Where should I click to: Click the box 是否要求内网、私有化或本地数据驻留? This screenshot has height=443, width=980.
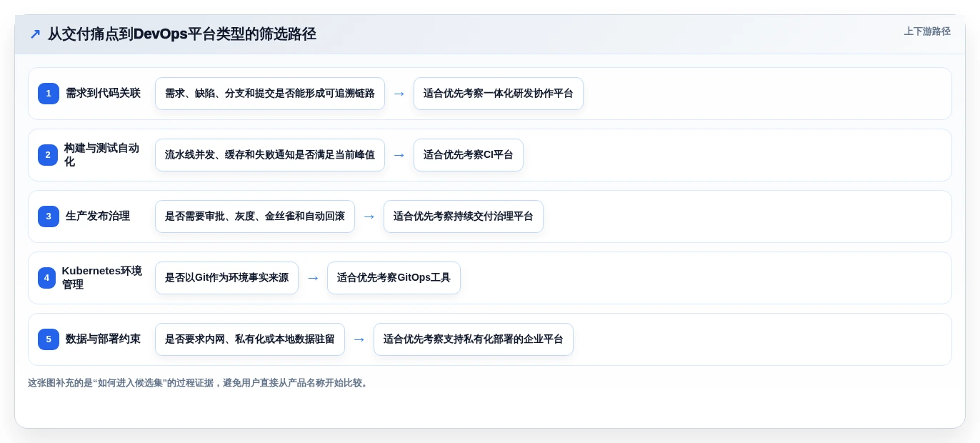click(x=250, y=339)
